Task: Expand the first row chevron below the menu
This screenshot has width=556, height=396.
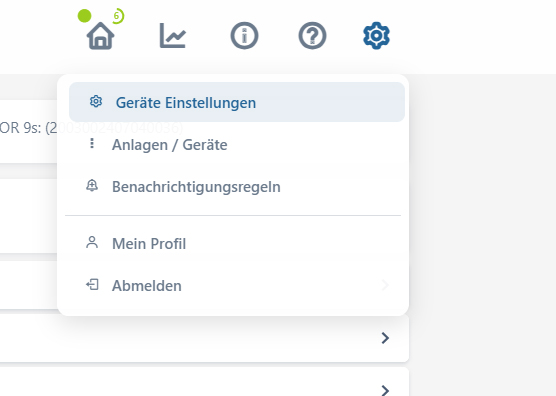Action: pyautogui.click(x=385, y=338)
